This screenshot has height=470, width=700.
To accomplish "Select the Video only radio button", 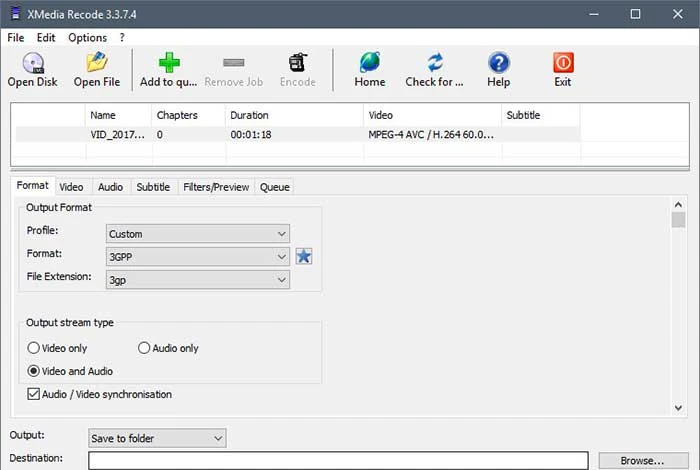I will point(34,348).
